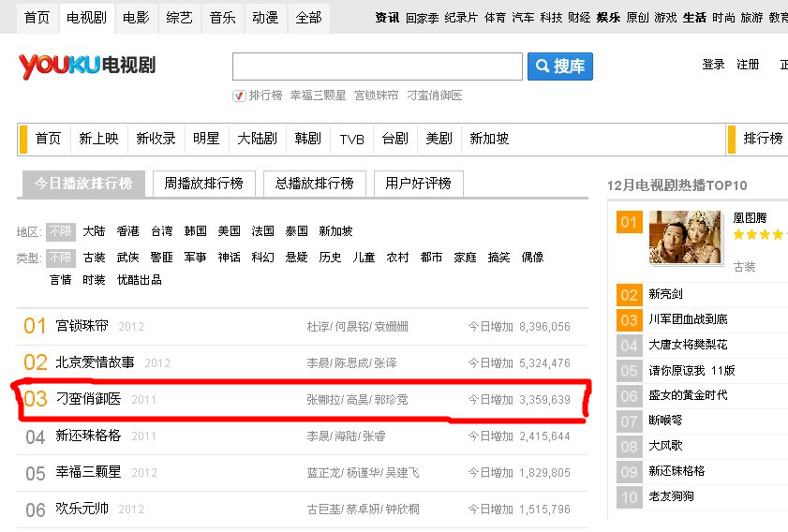This screenshot has height=532, width=788.
Task: Open main-list entry 刁蛮俏御医 ranked 03
Action: (x=88, y=399)
